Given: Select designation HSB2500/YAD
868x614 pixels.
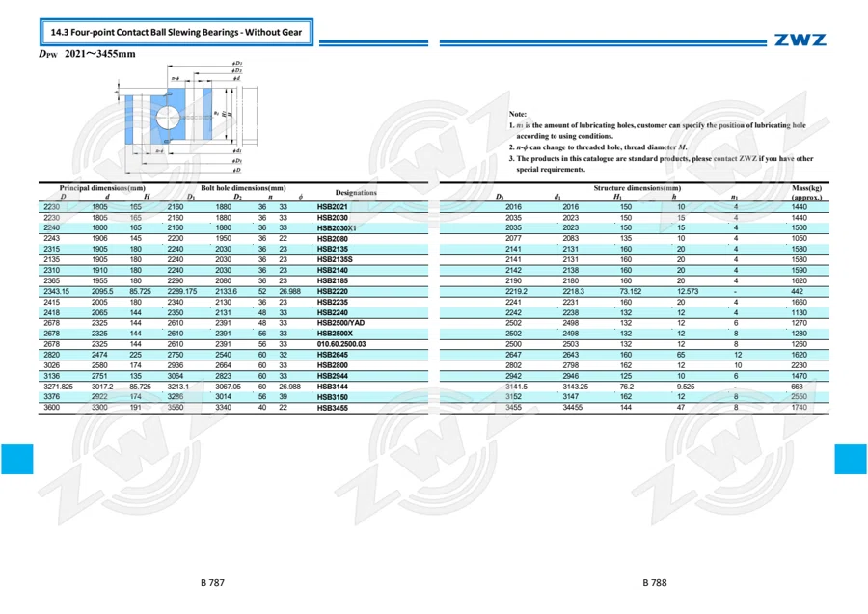Looking at the screenshot, I should point(340,323).
